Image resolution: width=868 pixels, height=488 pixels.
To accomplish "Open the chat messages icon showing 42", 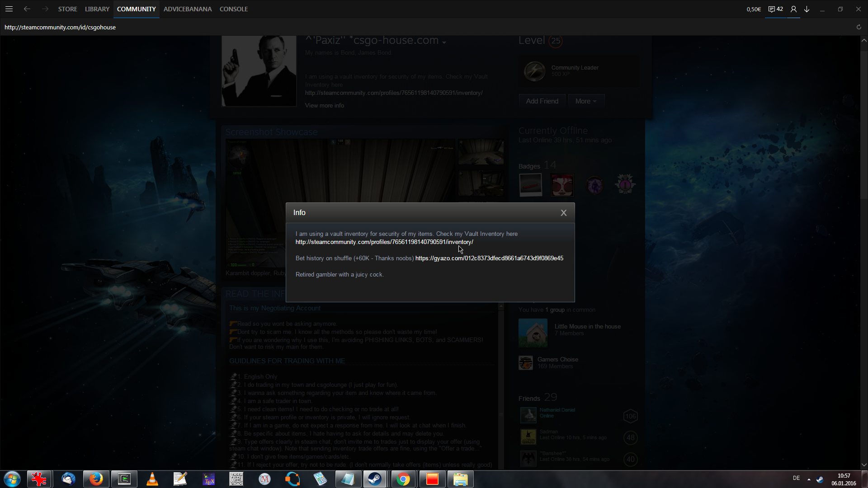I will coord(775,9).
